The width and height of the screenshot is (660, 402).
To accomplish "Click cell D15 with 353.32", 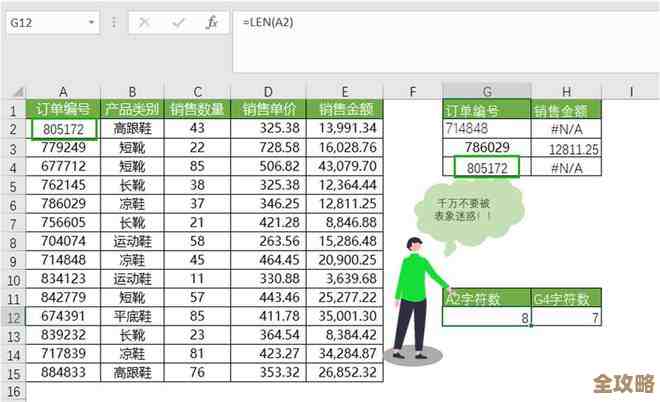I will 268,372.
